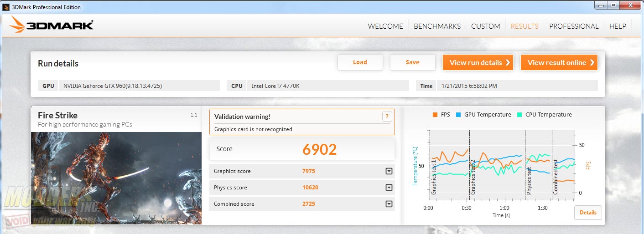Viewport: 644px width, 234px height.
Task: Click the 3DMark title bar app icon
Action: click(x=6, y=7)
